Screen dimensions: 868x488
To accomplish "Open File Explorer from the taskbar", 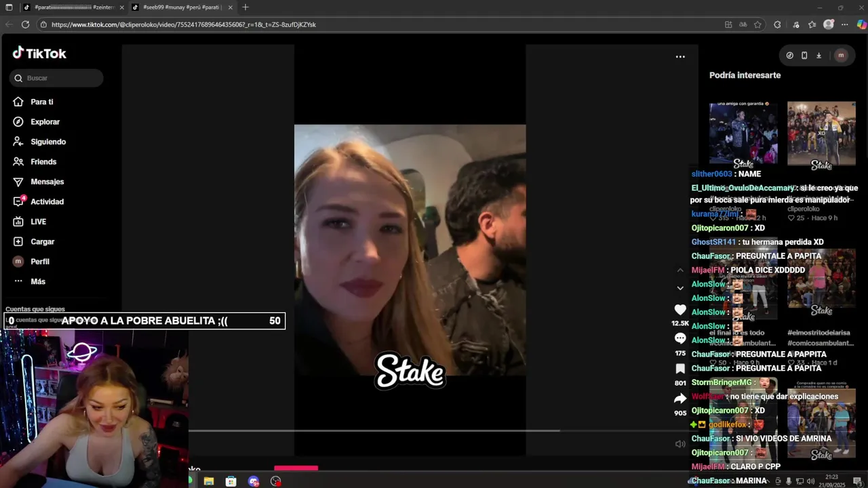I will tap(209, 481).
